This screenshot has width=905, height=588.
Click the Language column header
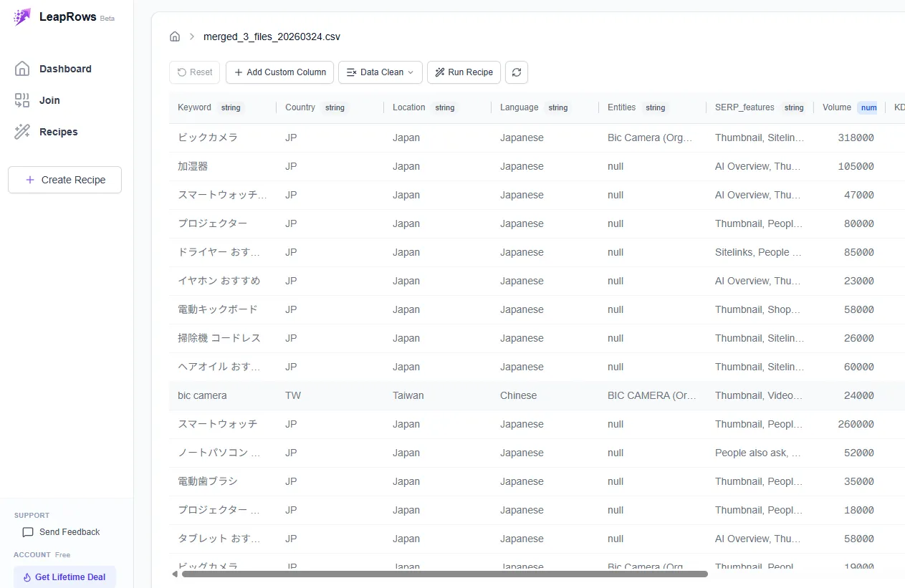coord(545,107)
